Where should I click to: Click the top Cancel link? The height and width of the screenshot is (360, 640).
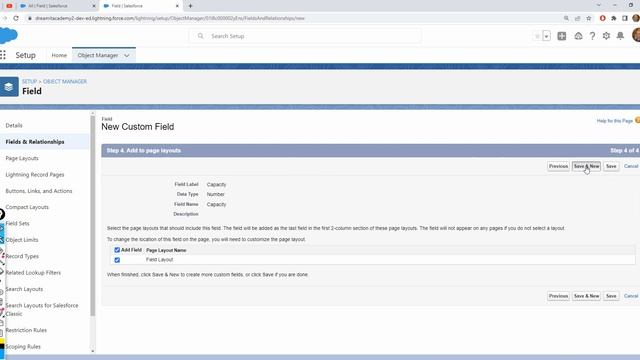pos(631,166)
